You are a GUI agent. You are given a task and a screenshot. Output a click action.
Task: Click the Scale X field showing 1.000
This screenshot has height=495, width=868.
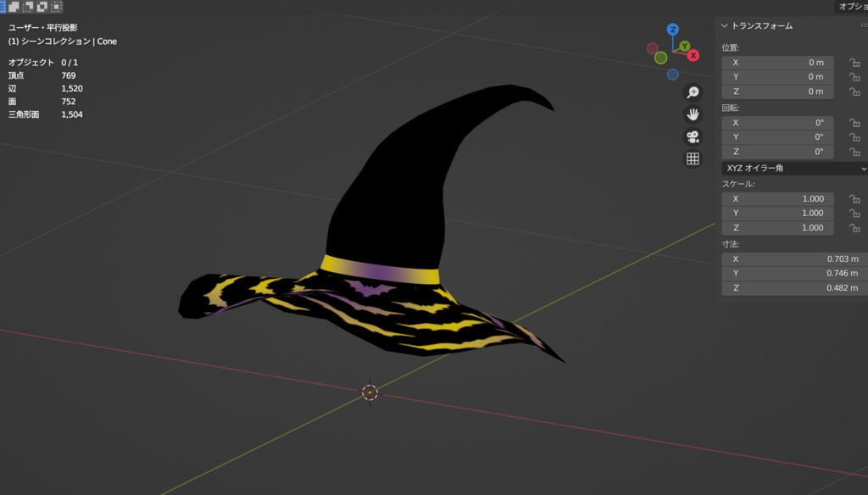[777, 199]
